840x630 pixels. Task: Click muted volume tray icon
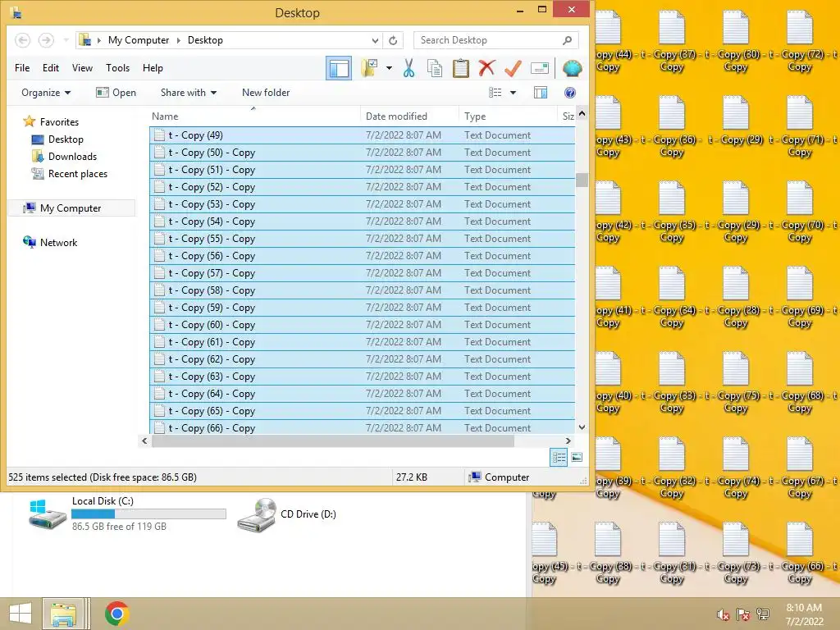(724, 615)
